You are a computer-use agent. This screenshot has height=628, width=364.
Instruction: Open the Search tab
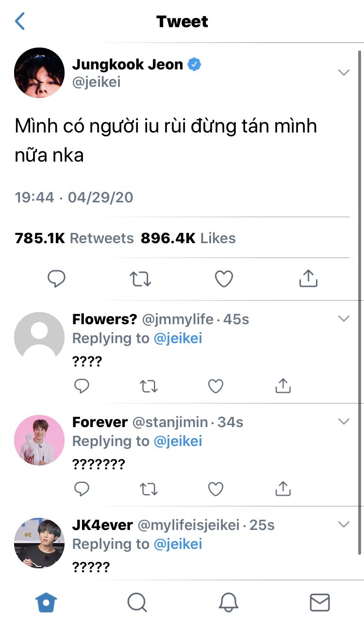(x=137, y=603)
